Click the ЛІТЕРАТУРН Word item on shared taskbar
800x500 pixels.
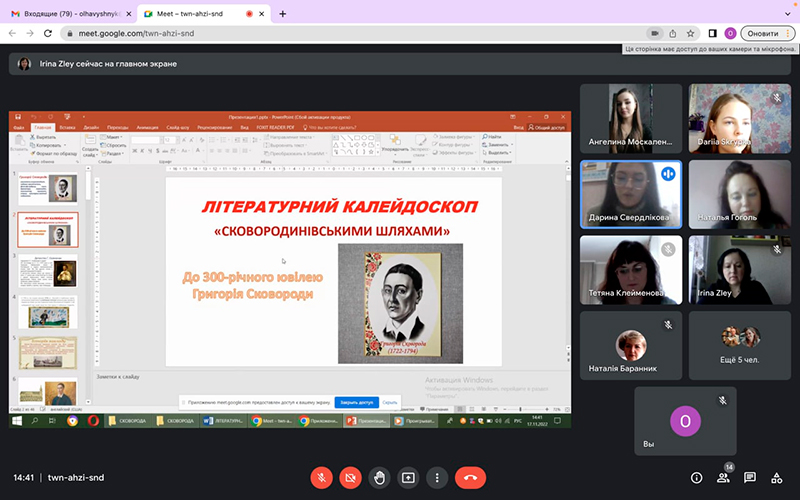pyautogui.click(x=223, y=421)
